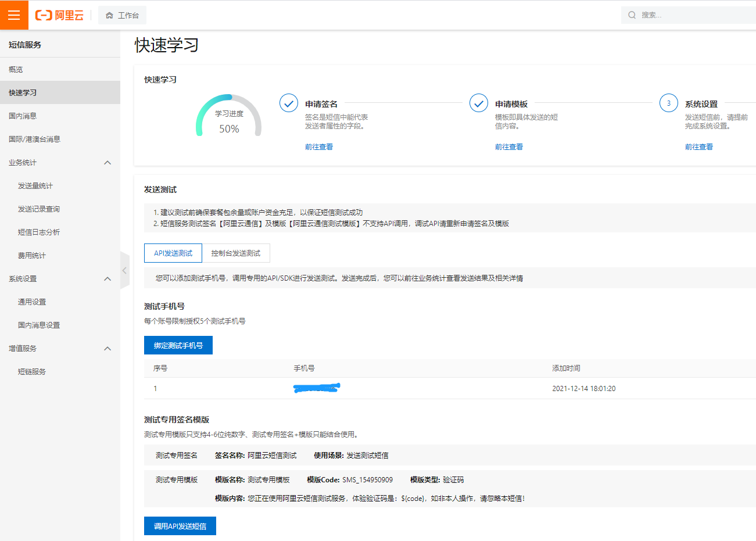Open 短链服务 submenu item
Image resolution: width=756 pixels, height=541 pixels.
click(x=60, y=371)
